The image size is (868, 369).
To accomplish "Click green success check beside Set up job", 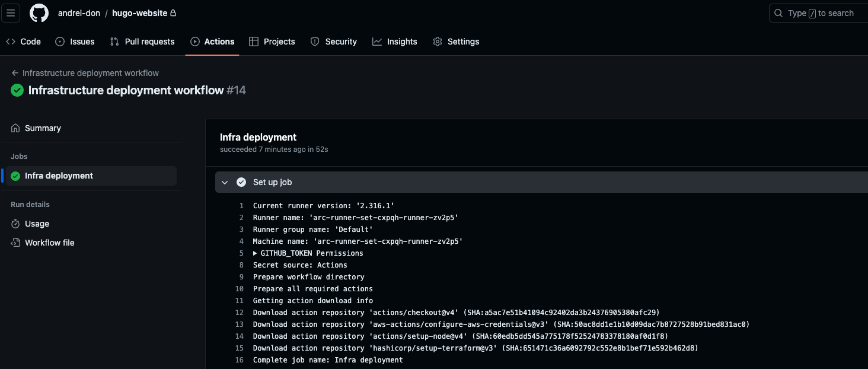I will point(241,182).
